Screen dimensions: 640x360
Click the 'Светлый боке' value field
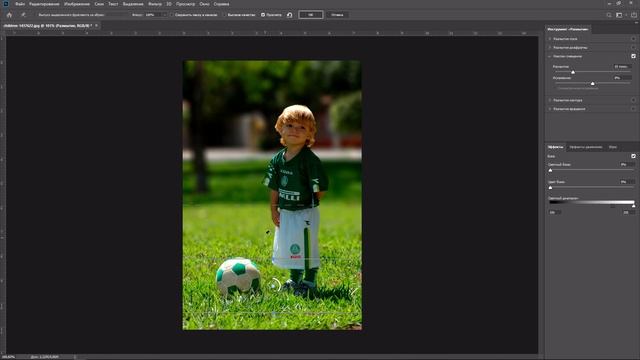627,164
